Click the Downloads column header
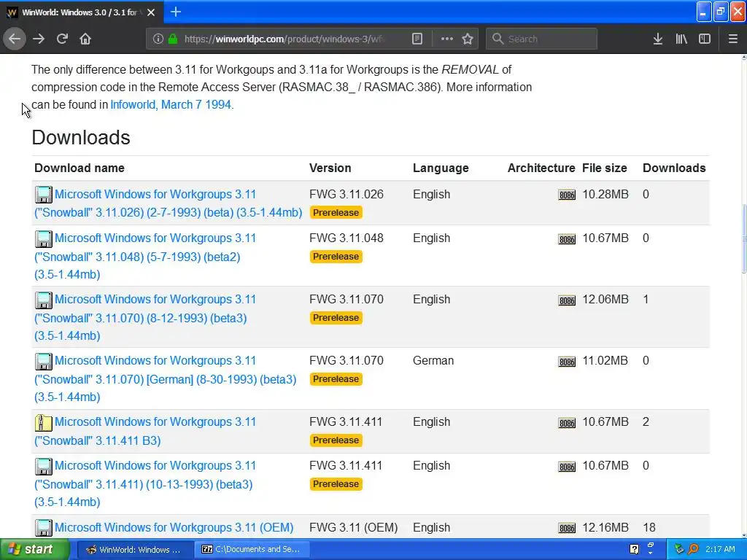Viewport: 747px width, 560px height. pos(674,168)
